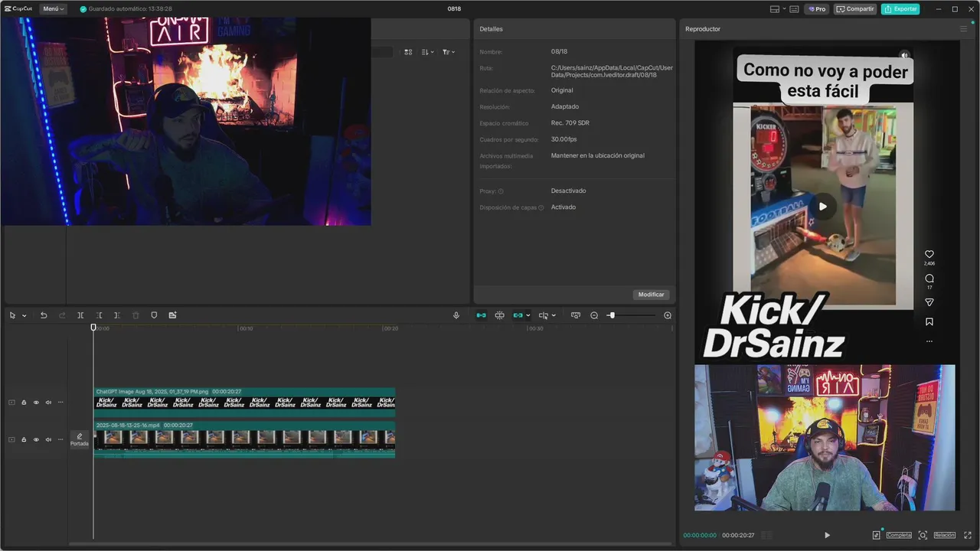Viewport: 980px width, 551px height.
Task: Click the redo arrow icon
Action: (x=62, y=315)
